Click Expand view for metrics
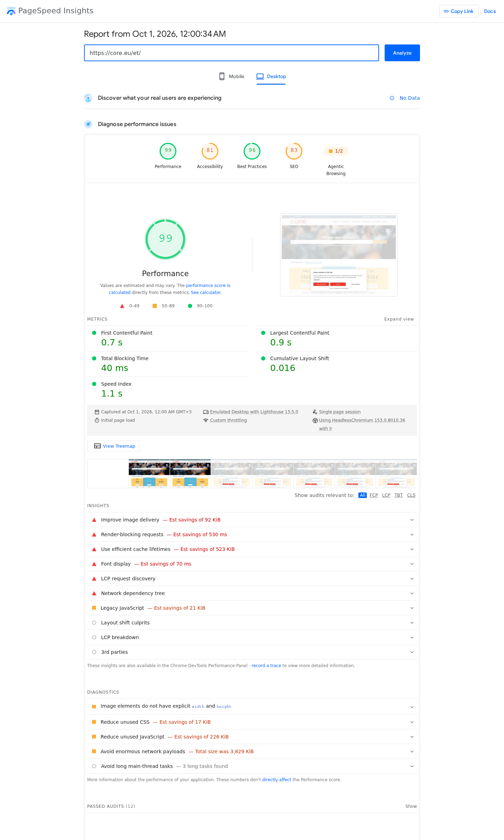This screenshot has width=504, height=840. tap(399, 319)
